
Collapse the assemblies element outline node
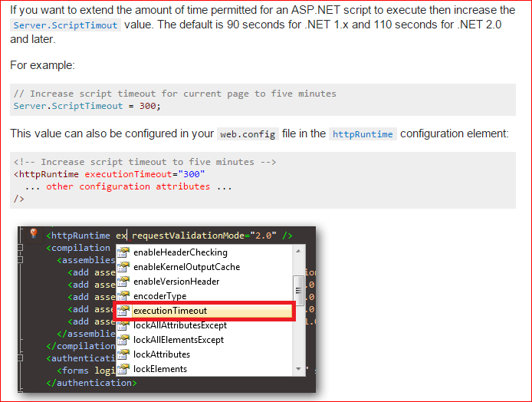(x=21, y=260)
